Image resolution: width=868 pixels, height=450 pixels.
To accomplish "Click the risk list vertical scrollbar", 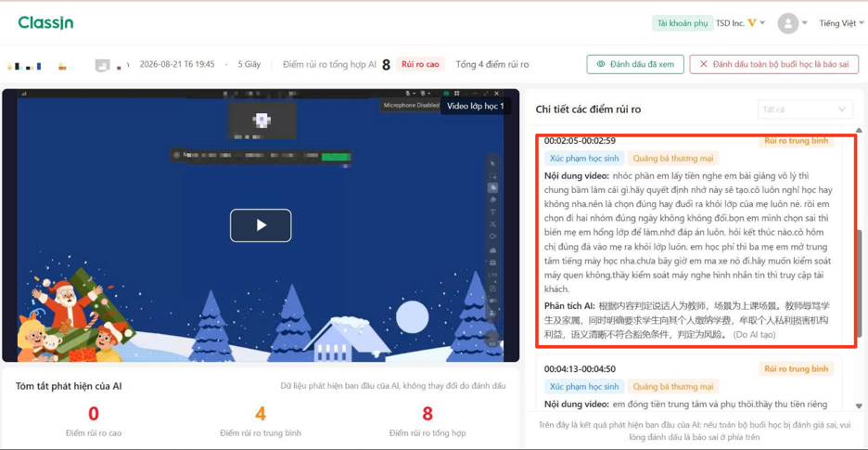I will [859, 283].
